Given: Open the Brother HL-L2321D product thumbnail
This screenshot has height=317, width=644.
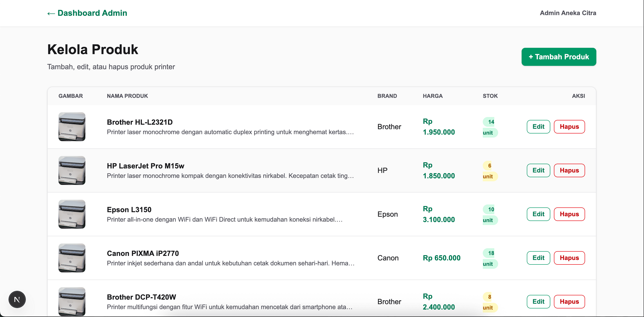Looking at the screenshot, I should (x=72, y=126).
